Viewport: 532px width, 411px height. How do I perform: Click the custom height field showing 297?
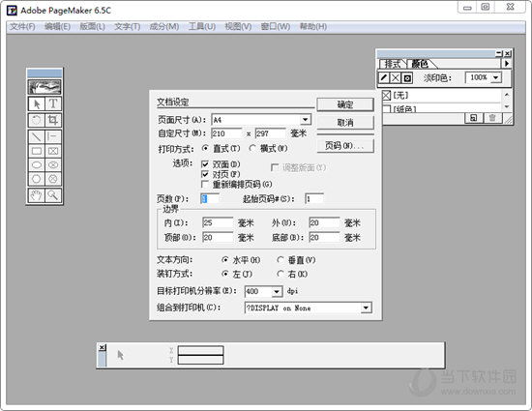(x=270, y=133)
